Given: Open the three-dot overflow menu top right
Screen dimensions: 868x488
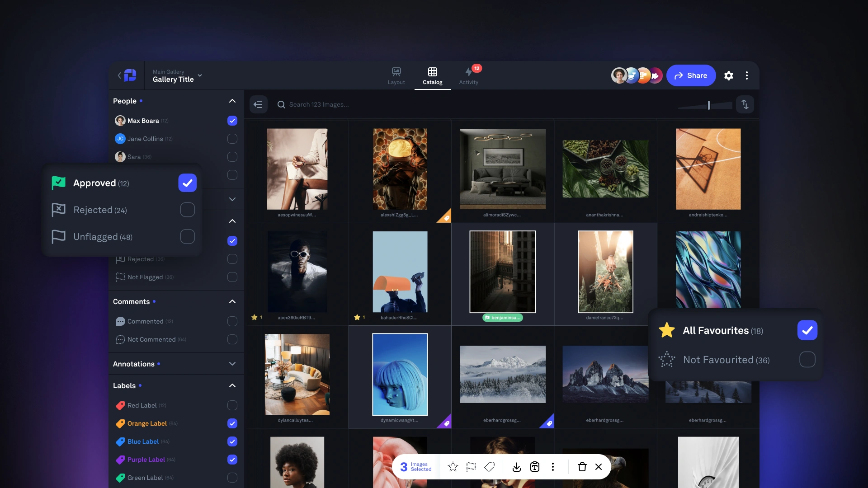Looking at the screenshot, I should pyautogui.click(x=747, y=75).
